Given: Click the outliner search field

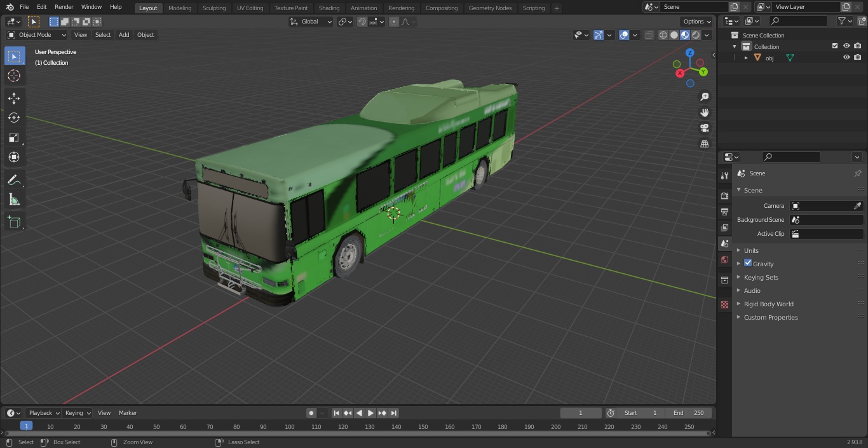Looking at the screenshot, I should 798,21.
